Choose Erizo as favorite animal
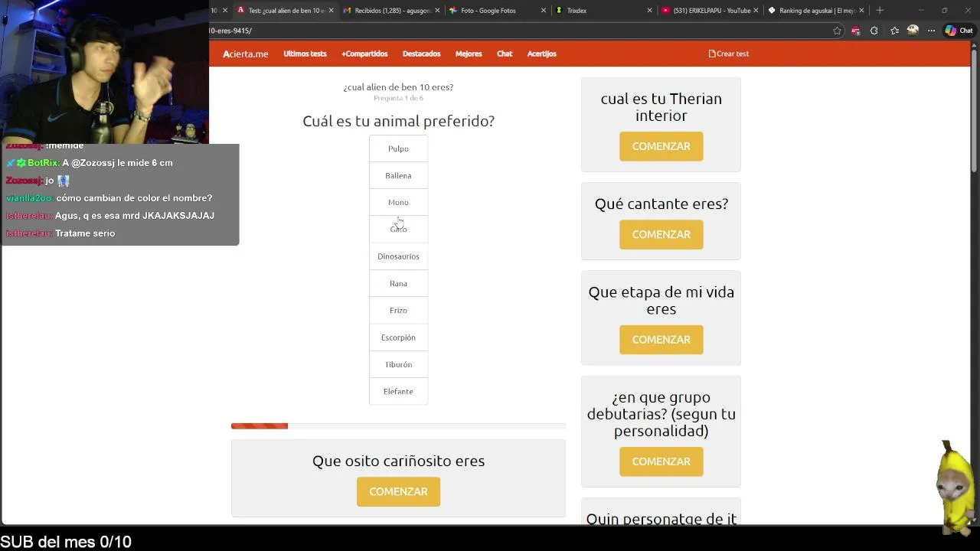Screen dimensions: 980x551 pyautogui.click(x=398, y=310)
